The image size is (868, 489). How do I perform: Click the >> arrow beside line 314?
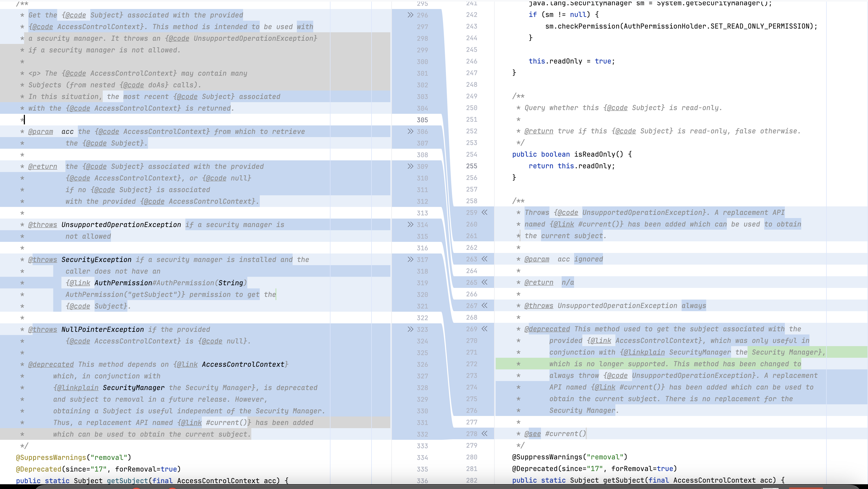click(x=410, y=225)
